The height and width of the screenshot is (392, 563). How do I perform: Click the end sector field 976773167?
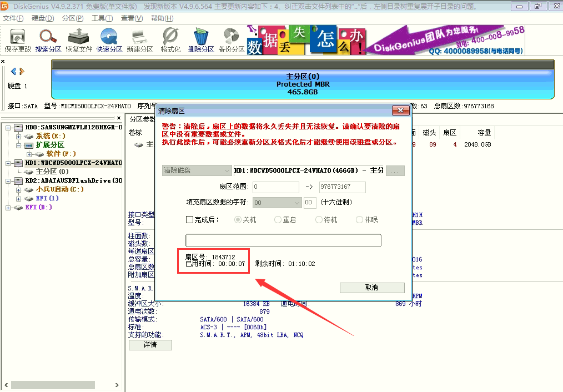coord(343,187)
